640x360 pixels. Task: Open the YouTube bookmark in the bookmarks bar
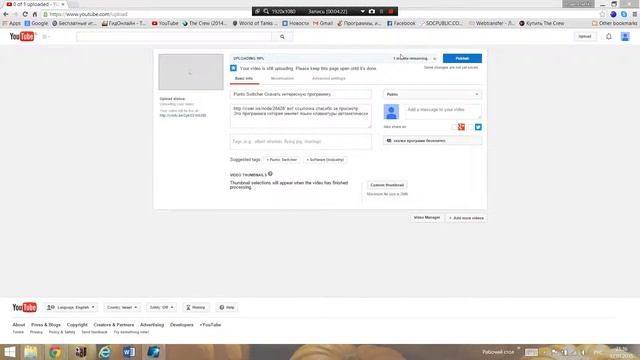pos(165,23)
